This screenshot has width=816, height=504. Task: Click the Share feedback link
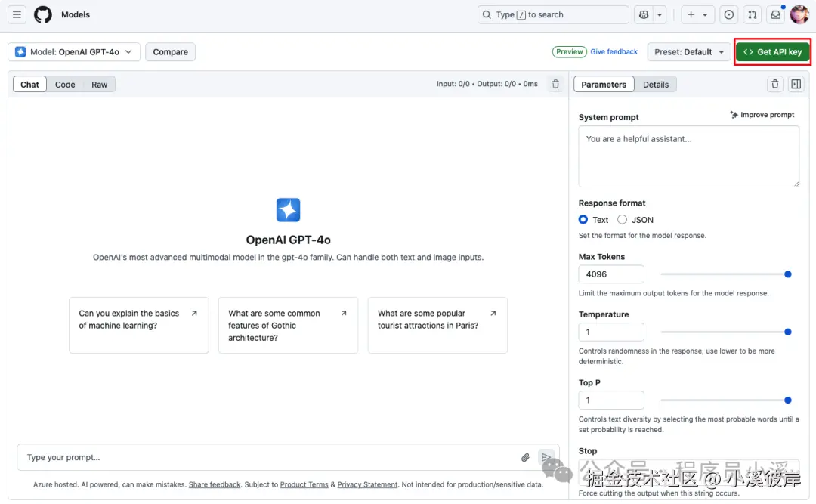click(215, 485)
